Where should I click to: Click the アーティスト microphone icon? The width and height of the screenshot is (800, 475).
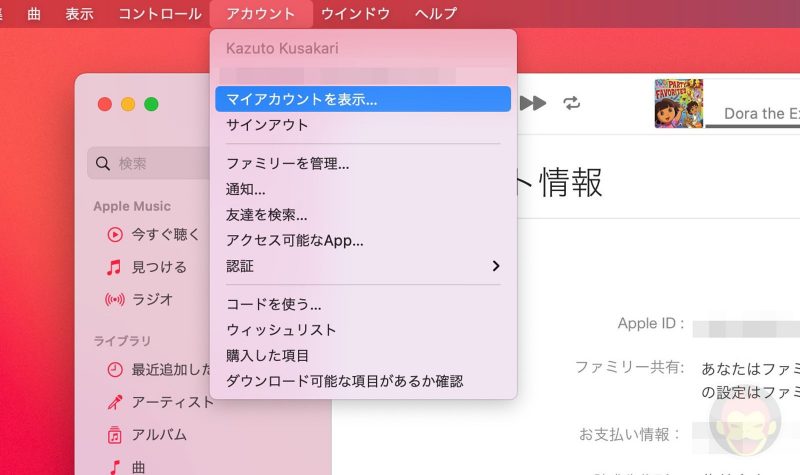115,403
